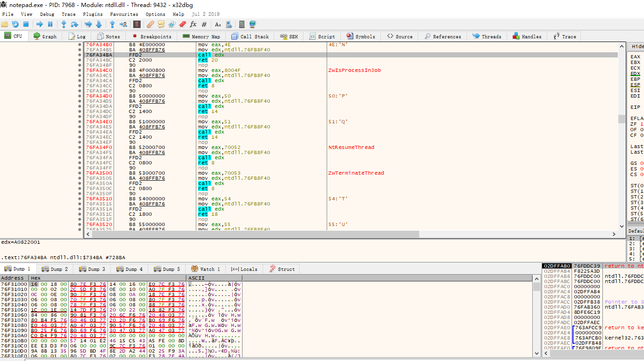
Task: Click the Open file folder icon
Action: point(5,24)
